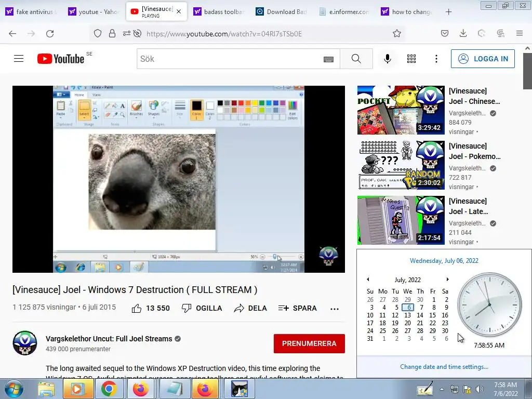Go to next month in calendar
This screenshot has width=532, height=399.
pyautogui.click(x=447, y=279)
